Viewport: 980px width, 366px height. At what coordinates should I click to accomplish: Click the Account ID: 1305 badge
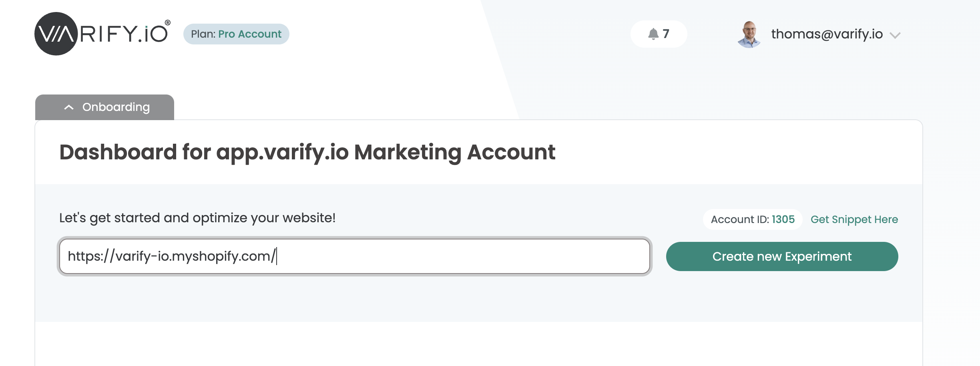[753, 219]
